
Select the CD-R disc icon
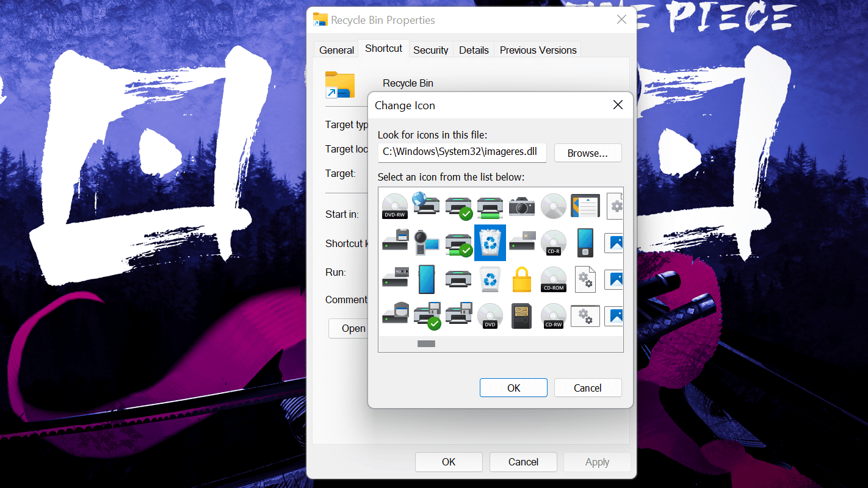(554, 242)
